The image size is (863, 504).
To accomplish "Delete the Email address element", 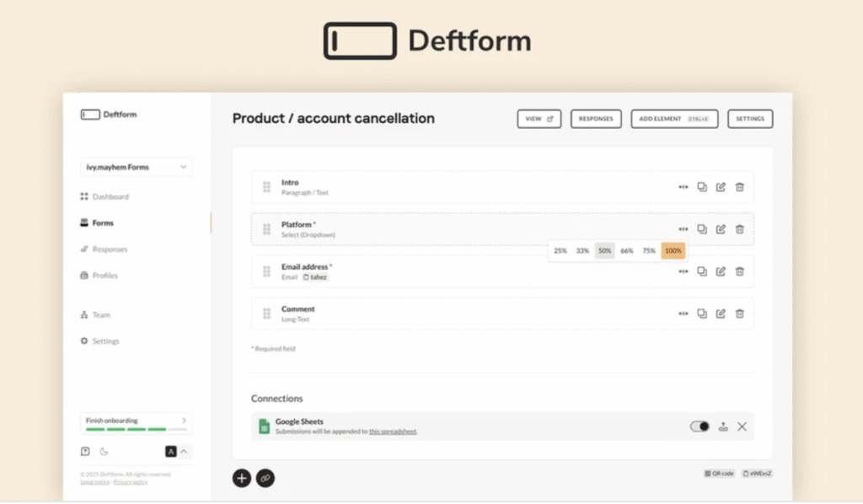I will [x=740, y=271].
